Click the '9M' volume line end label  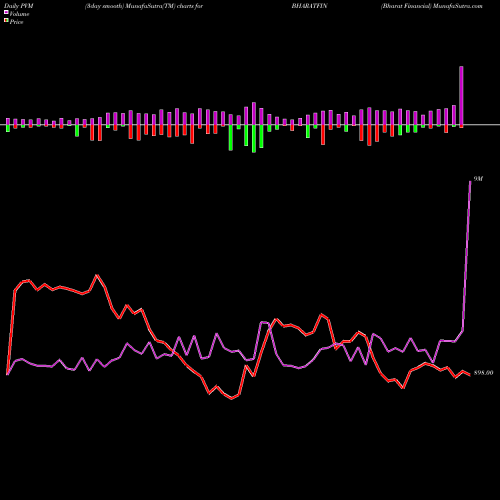[x=478, y=179]
